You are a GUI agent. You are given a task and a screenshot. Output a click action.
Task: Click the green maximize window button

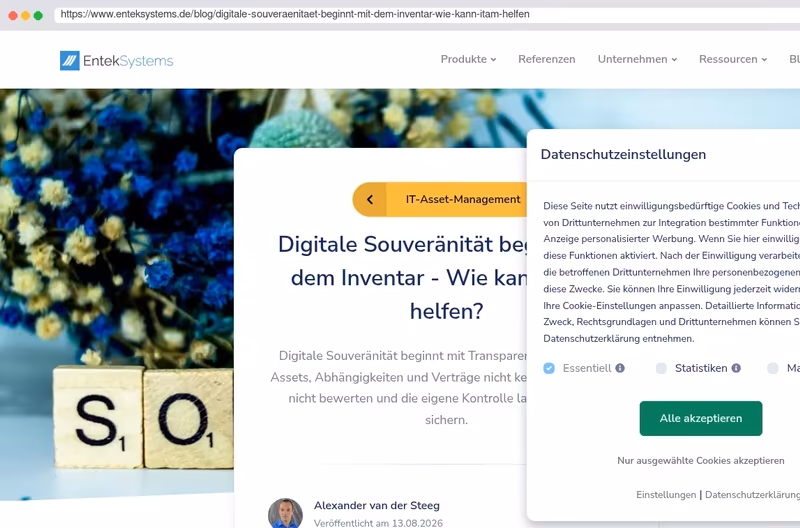pyautogui.click(x=38, y=15)
